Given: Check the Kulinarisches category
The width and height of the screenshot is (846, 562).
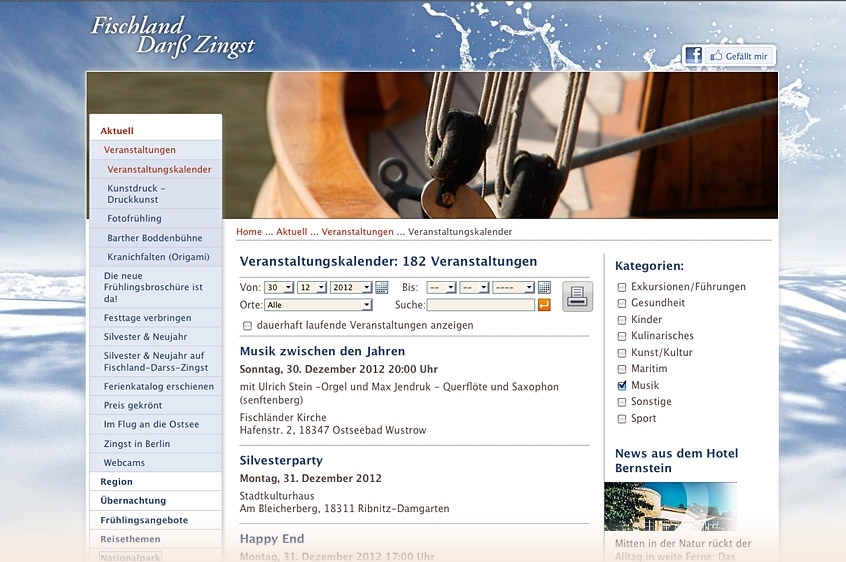Looking at the screenshot, I should (622, 336).
